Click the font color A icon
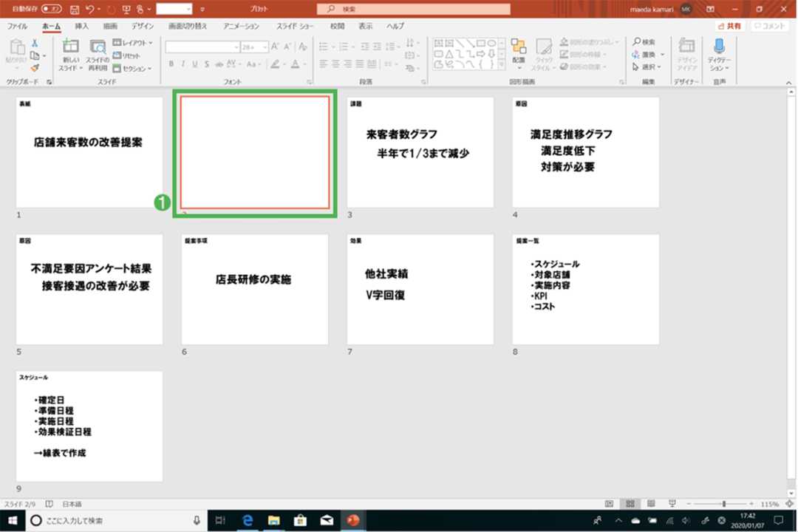This screenshot has width=798, height=532. (295, 64)
